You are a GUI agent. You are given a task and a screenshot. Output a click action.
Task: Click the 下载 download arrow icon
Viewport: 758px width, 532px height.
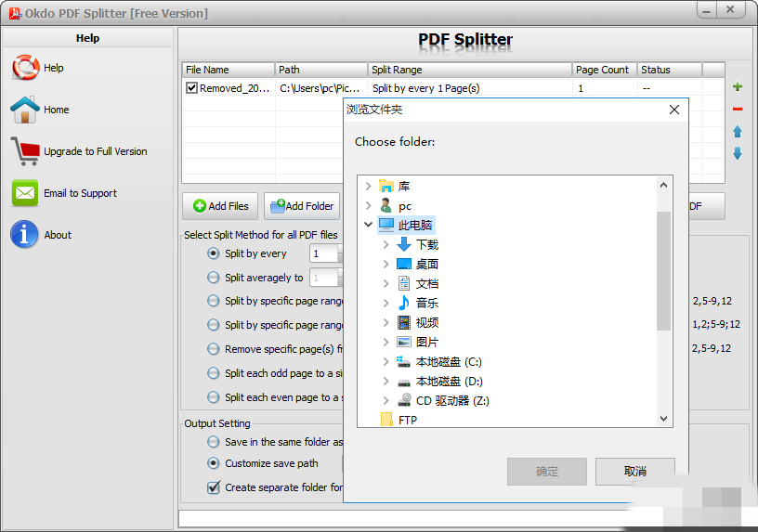(x=404, y=244)
